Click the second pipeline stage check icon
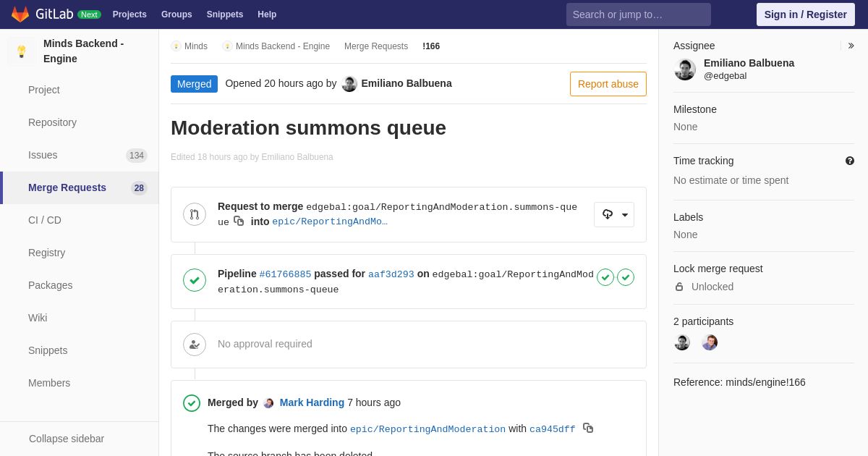Screen dimensions: 868x456 coord(626,277)
